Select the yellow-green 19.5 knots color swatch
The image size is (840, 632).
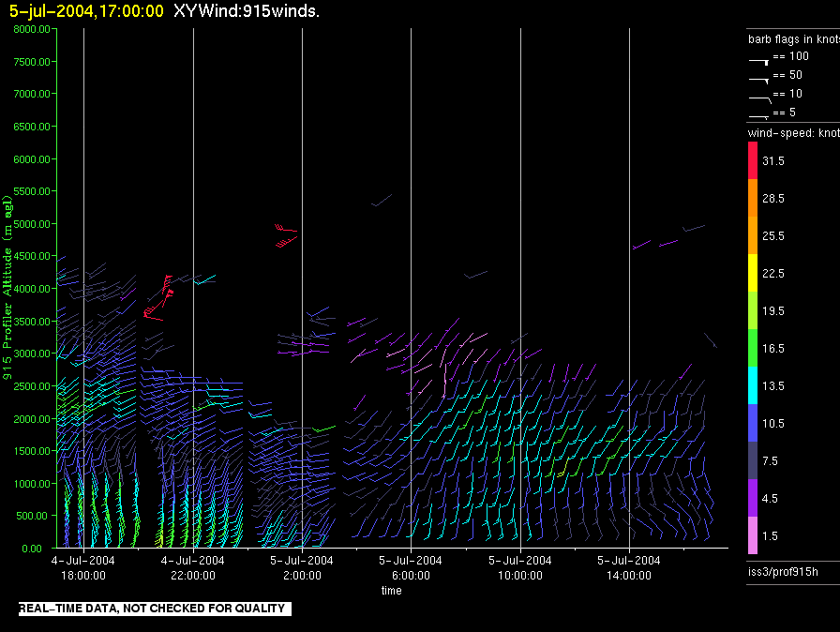(753, 310)
